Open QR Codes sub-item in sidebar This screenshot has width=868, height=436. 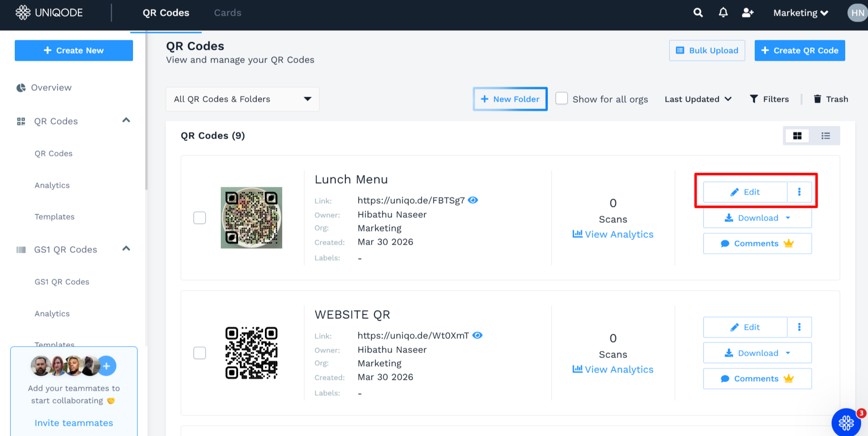(53, 154)
